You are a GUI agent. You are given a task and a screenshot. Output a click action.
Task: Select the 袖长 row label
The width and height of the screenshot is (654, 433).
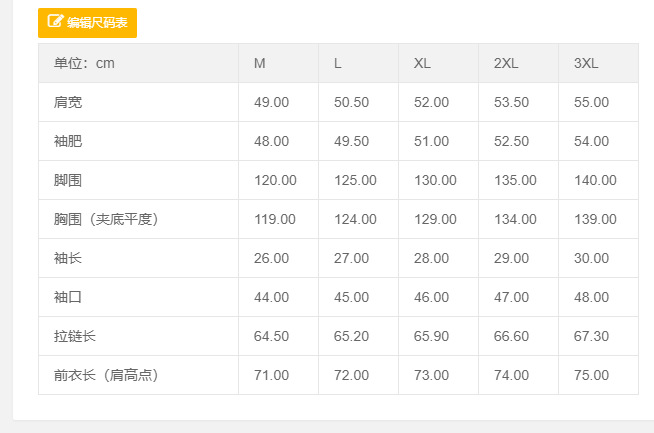tap(68, 258)
